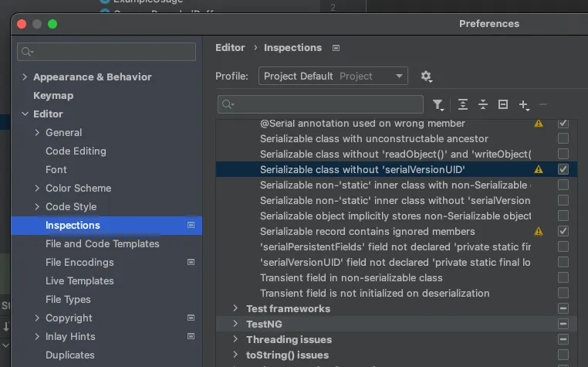Disable 'Serializable class without serialVersionUID' checkbox
The height and width of the screenshot is (367, 588).
(x=563, y=169)
